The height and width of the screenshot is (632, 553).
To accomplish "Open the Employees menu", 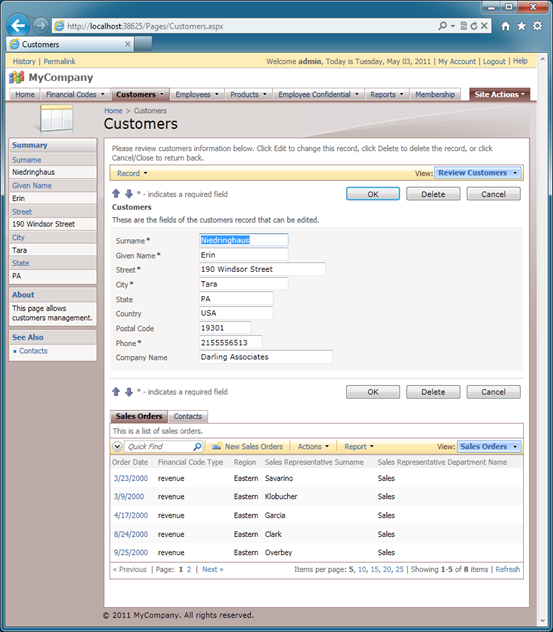I will click(197, 94).
